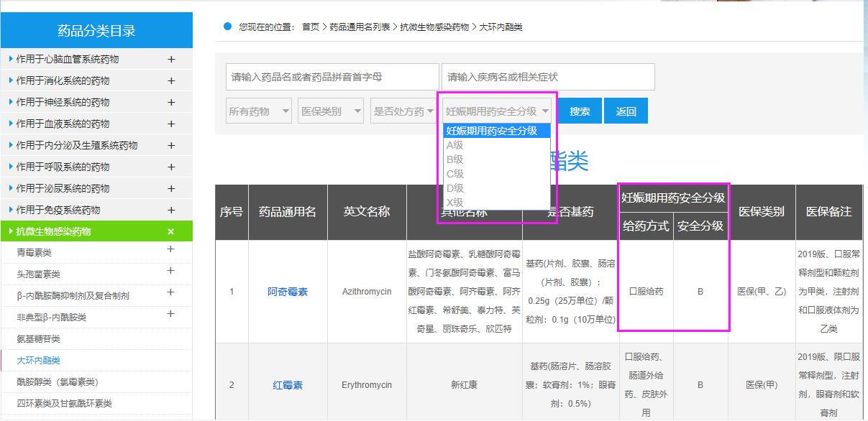Click the drug name search input field
The width and height of the screenshot is (868, 421).
tap(332, 77)
